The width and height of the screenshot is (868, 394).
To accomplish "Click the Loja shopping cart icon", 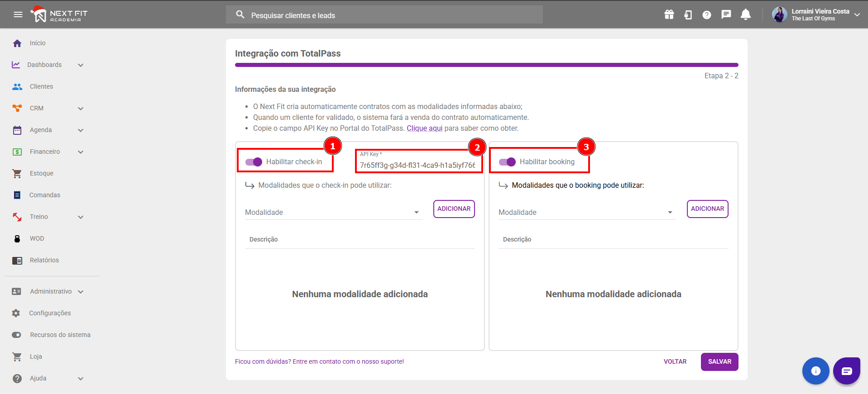I will 17,356.
